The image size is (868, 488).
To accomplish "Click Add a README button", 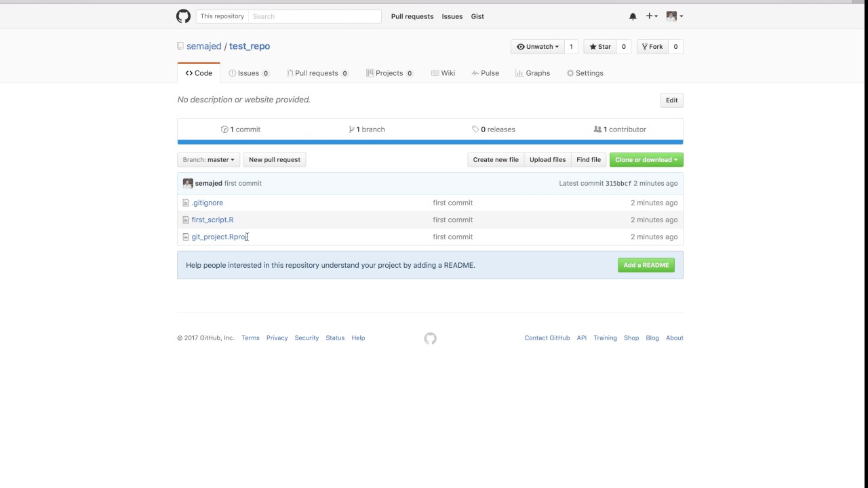I will [646, 265].
